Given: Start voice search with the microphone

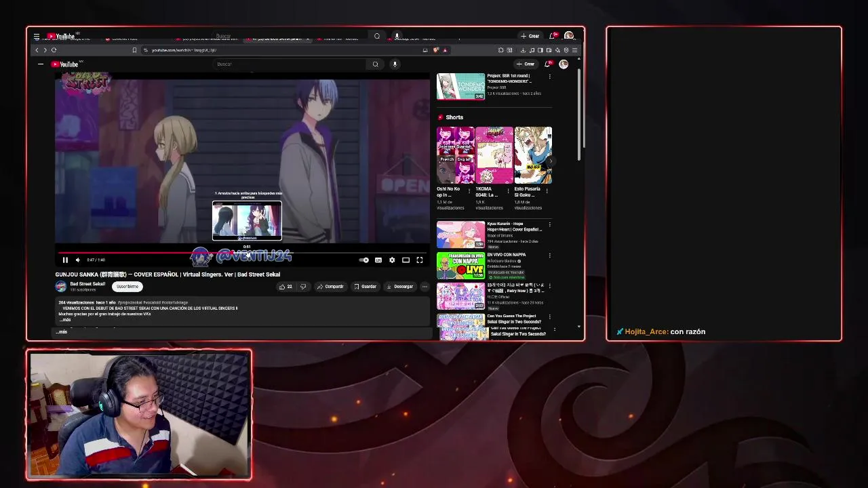Looking at the screenshot, I should pyautogui.click(x=395, y=64).
